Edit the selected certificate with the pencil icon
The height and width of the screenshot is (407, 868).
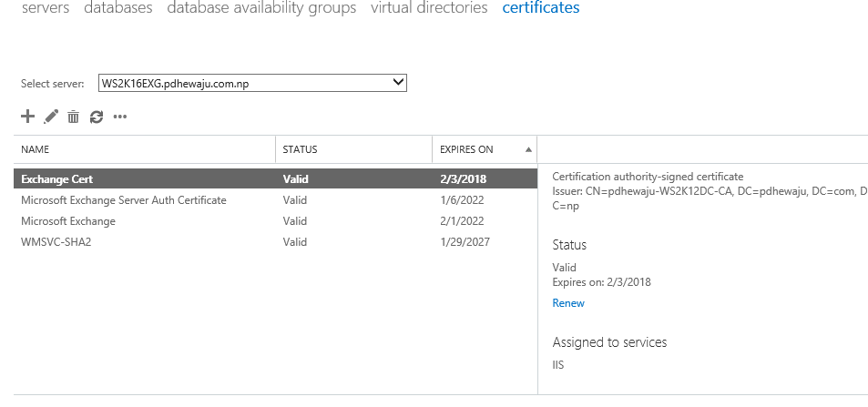(x=51, y=117)
